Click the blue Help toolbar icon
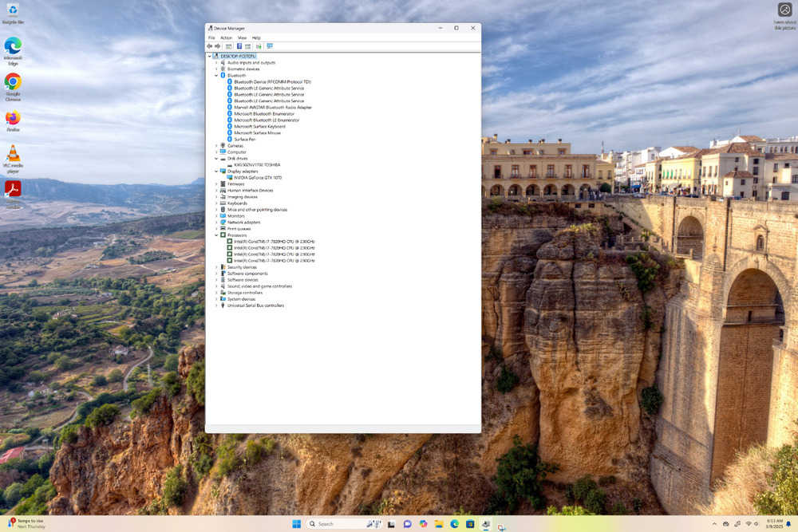 (x=239, y=46)
